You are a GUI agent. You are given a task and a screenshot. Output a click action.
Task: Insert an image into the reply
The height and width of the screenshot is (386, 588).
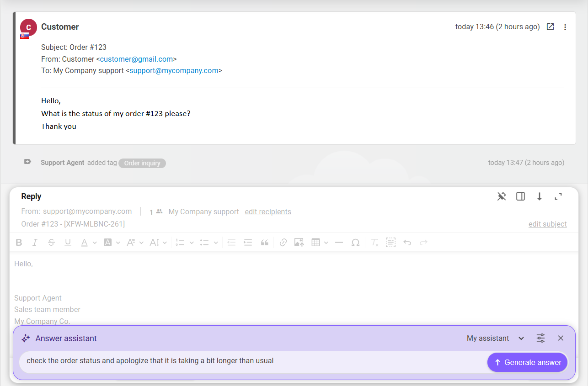299,242
